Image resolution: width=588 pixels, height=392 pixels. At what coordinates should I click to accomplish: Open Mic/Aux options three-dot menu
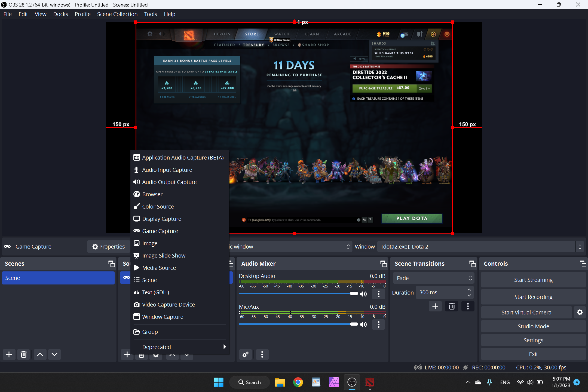pos(378,324)
